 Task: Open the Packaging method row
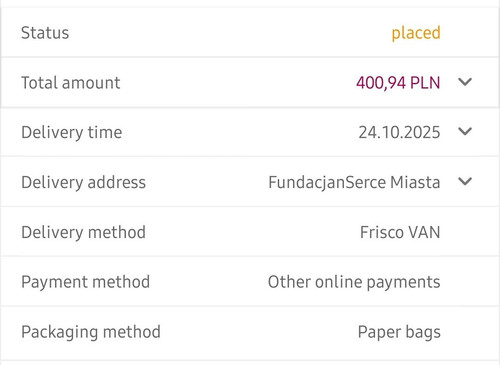[250, 333]
